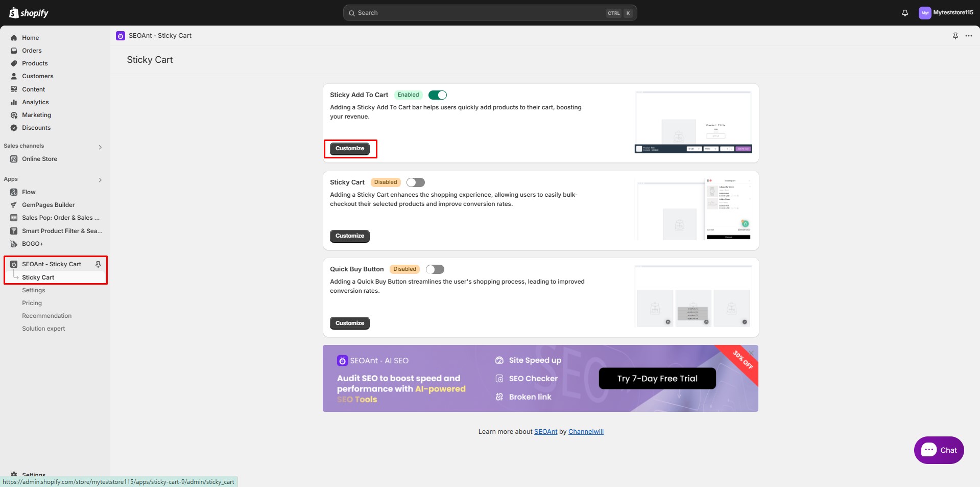The width and height of the screenshot is (980, 487).
Task: Click the Customers person icon
Action: 14,76
